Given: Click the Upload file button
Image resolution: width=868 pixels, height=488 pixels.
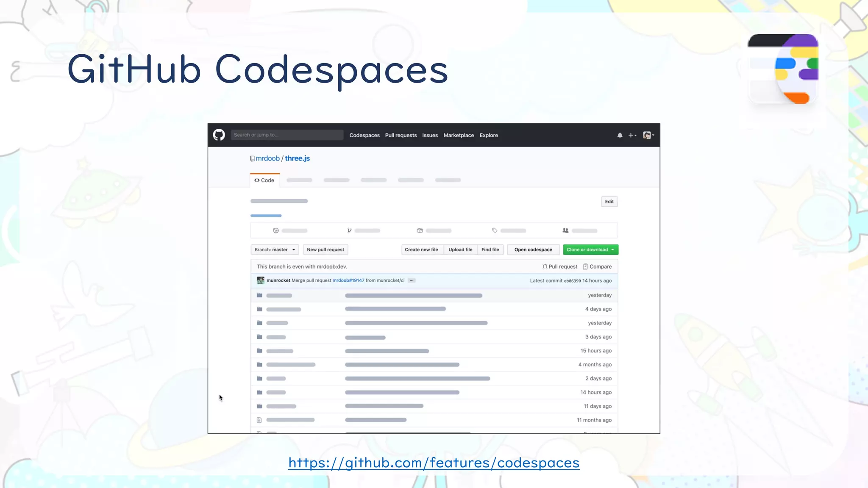Looking at the screenshot, I should (x=460, y=250).
